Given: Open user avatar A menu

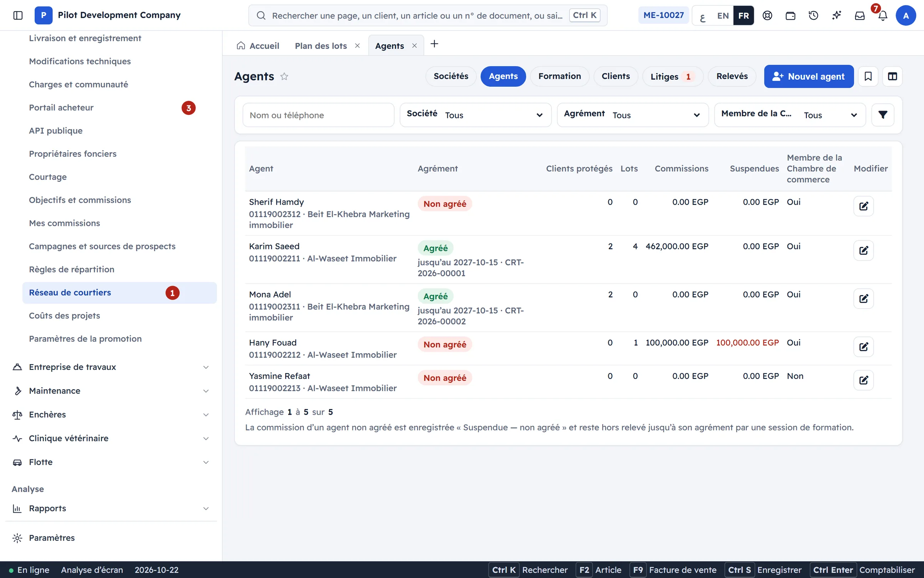Looking at the screenshot, I should pos(906,15).
